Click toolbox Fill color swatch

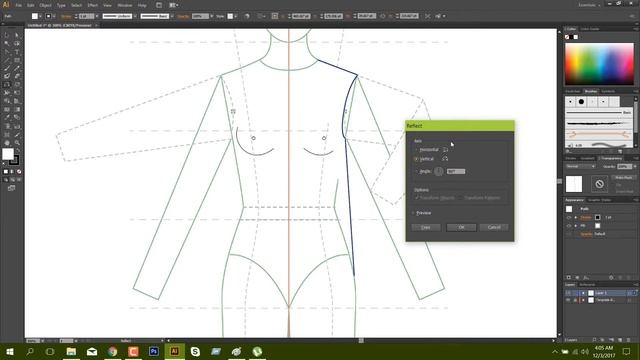(x=8, y=154)
